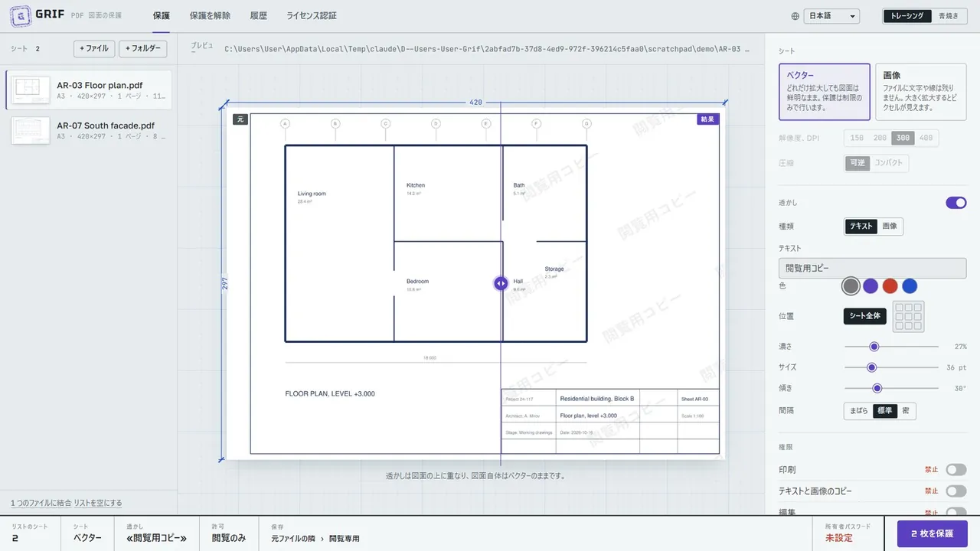This screenshot has width=980, height=551.
Task: Click the globe language icon
Action: pos(795,16)
